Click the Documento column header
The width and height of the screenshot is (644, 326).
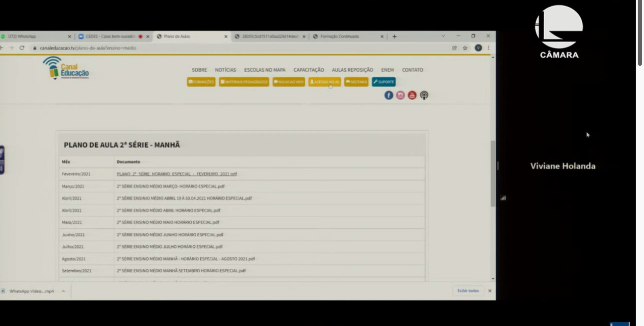tap(129, 162)
